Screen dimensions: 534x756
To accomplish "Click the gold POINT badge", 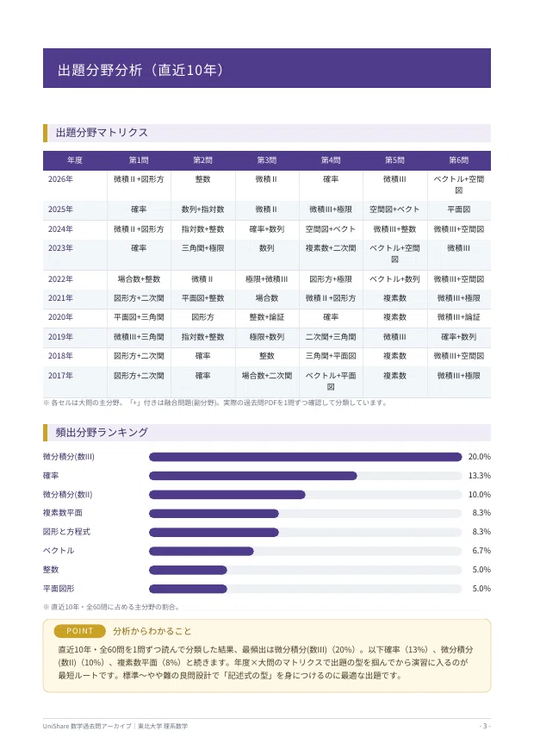I will pos(79,631).
